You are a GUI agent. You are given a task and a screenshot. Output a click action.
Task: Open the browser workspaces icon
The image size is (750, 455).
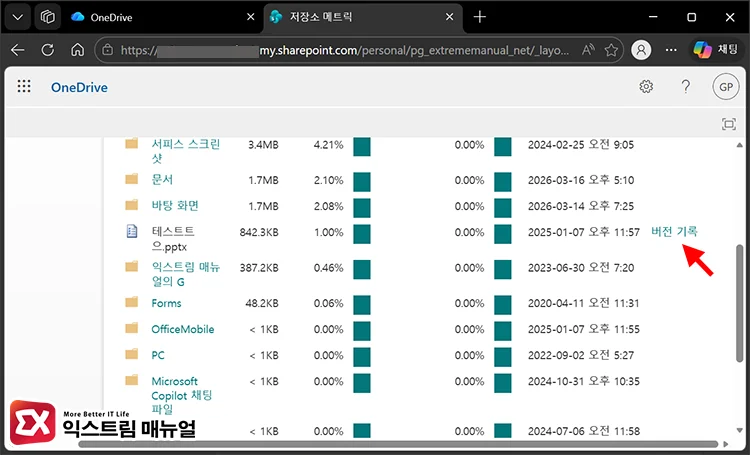pyautogui.click(x=47, y=17)
